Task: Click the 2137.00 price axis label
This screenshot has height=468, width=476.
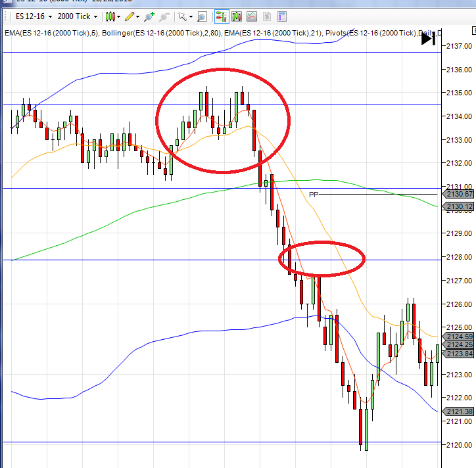Action: [459, 46]
